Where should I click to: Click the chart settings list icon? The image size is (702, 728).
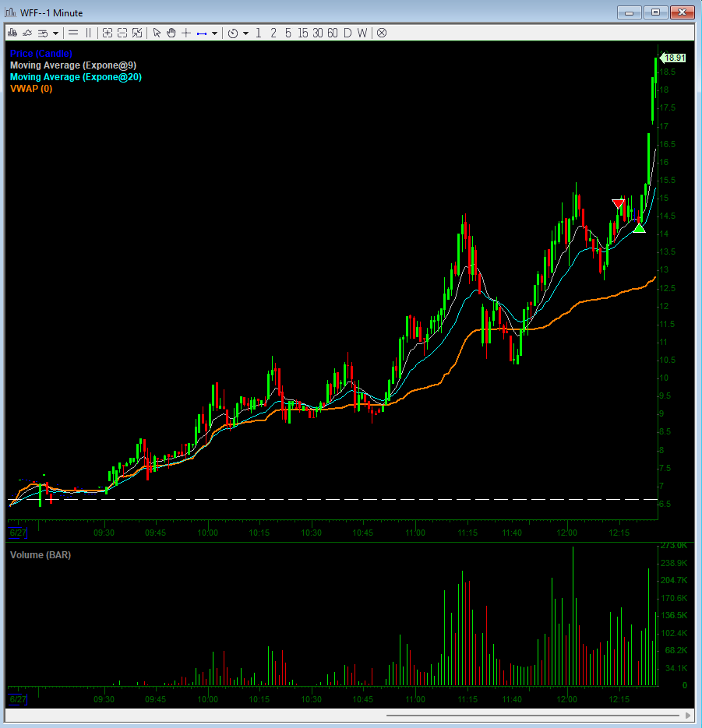pos(43,33)
